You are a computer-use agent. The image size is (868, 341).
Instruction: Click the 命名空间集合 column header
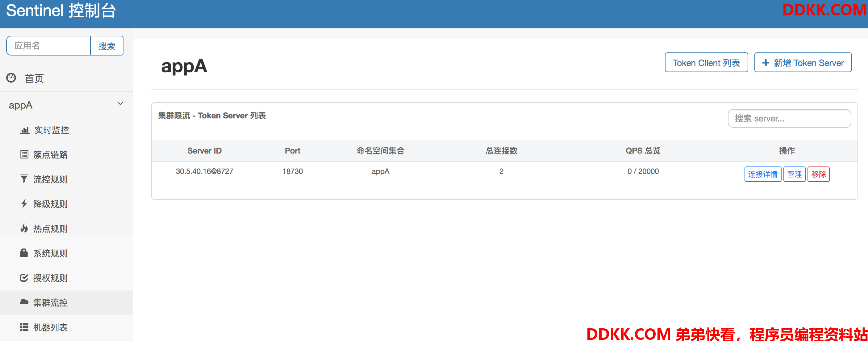380,151
